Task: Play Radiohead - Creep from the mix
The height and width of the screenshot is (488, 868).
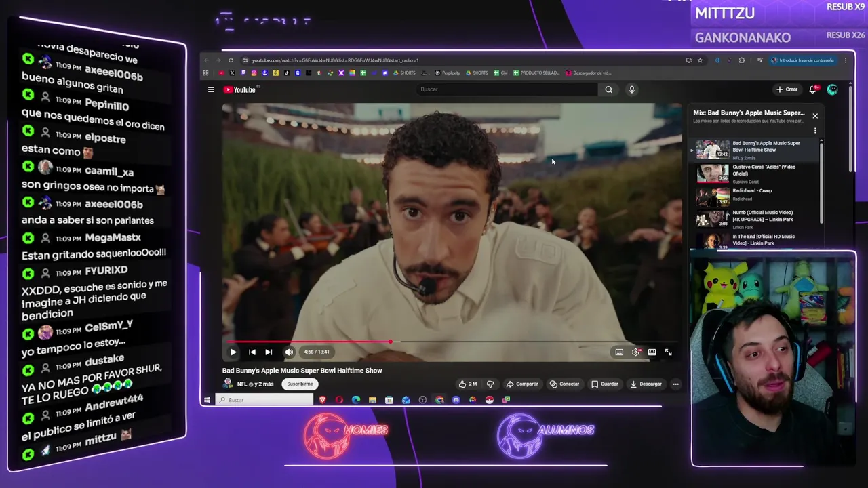Action: [x=755, y=196]
